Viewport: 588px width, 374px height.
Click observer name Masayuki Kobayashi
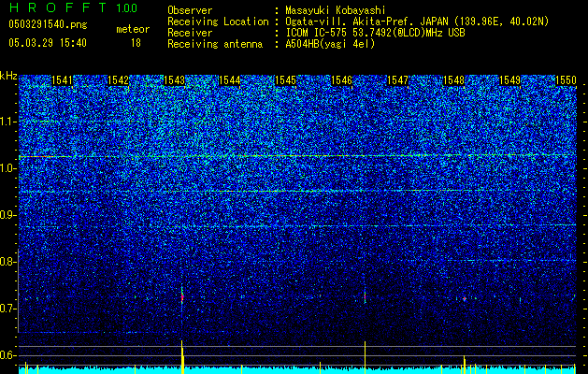(x=335, y=11)
